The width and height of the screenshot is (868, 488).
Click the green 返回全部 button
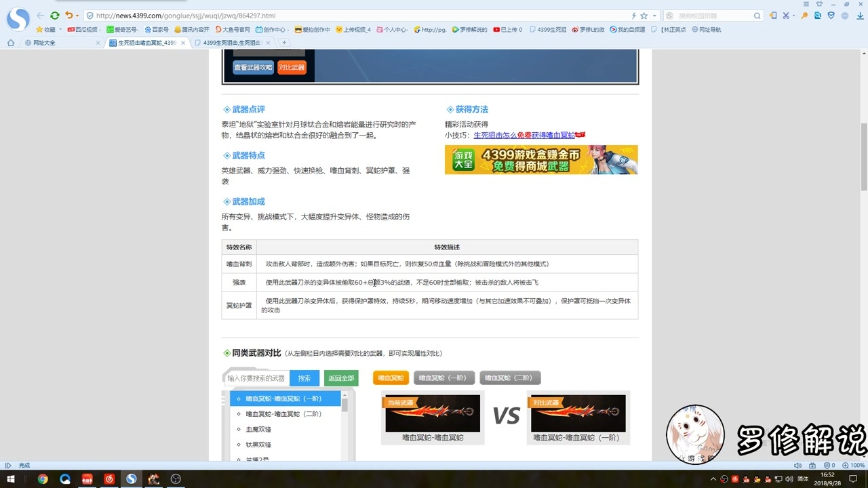(x=341, y=378)
